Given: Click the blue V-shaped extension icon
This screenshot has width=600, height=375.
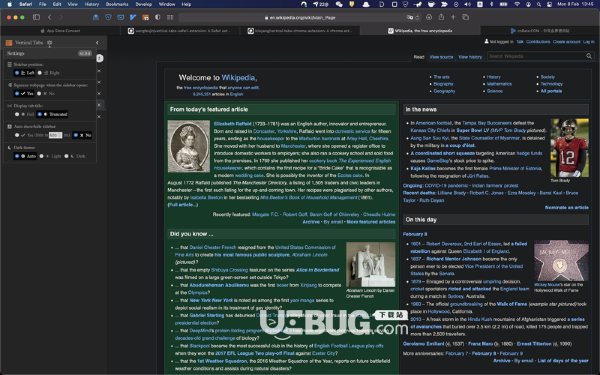Looking at the screenshot, I should tap(133, 17).
